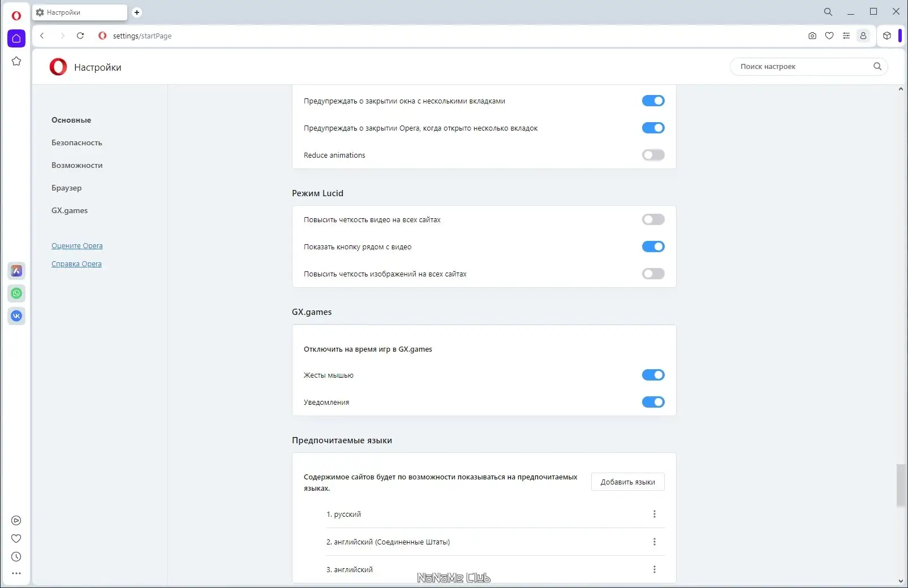
Task: Open WhatsApp in the sidebar
Action: pos(16,293)
